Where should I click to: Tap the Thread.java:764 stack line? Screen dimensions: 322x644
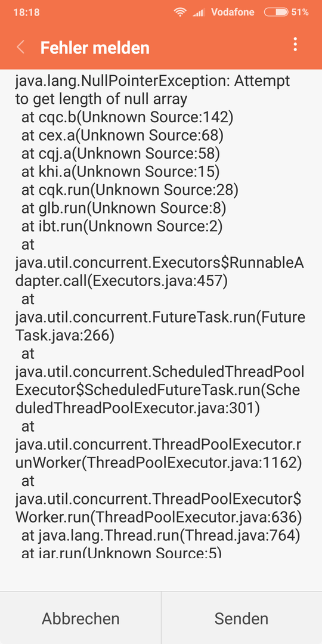point(160,535)
